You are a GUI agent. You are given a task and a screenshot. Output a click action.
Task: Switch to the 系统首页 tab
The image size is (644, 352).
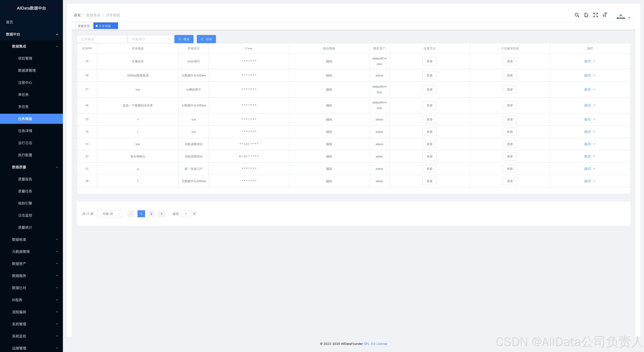click(x=84, y=26)
